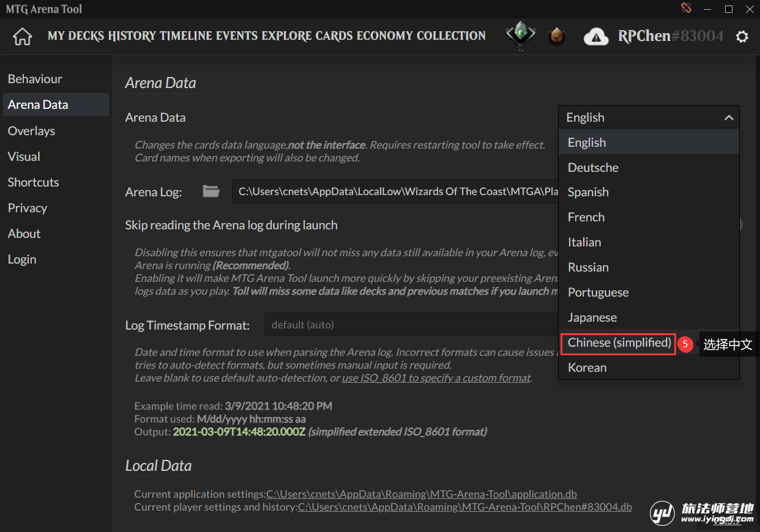The width and height of the screenshot is (760, 532).
Task: Open the EXPLORE tab
Action: (286, 35)
